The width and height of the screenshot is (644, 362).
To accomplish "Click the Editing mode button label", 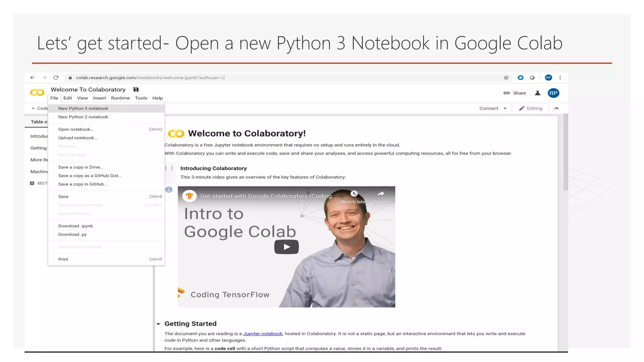I will (535, 108).
